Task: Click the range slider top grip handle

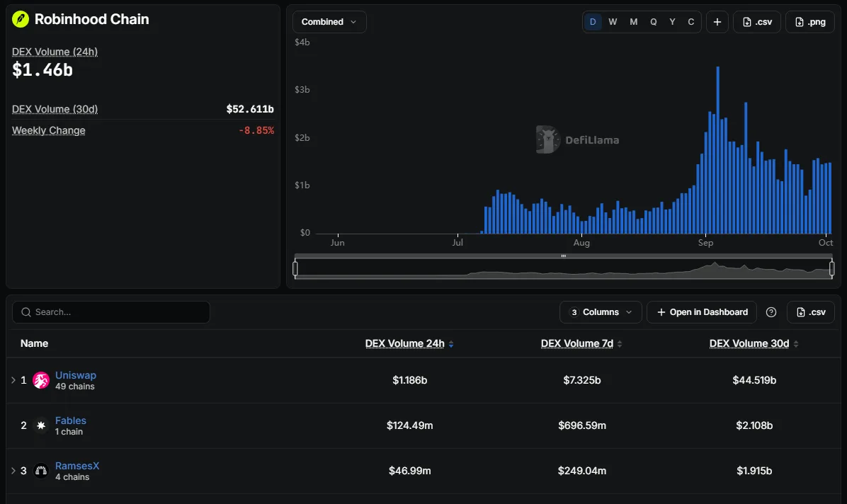Action: click(564, 256)
